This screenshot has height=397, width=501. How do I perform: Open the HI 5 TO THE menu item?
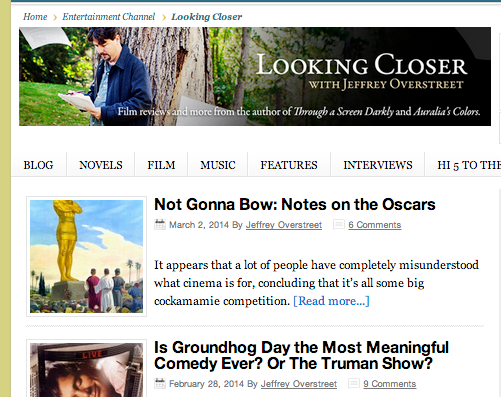(x=469, y=165)
